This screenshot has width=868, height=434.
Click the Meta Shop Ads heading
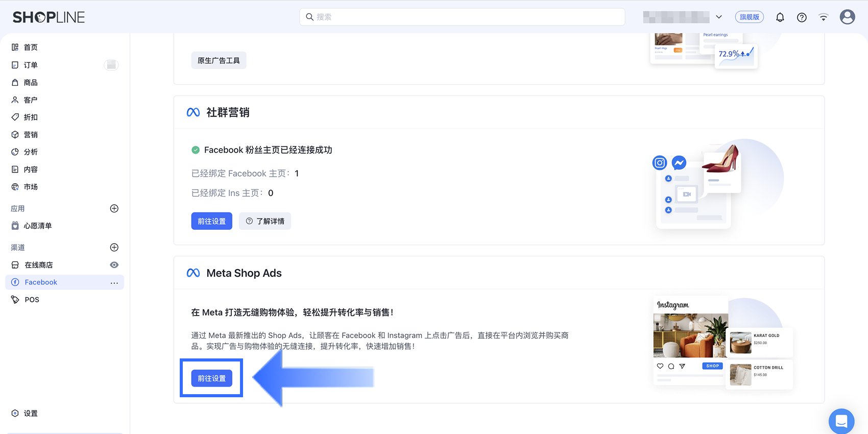click(x=244, y=273)
